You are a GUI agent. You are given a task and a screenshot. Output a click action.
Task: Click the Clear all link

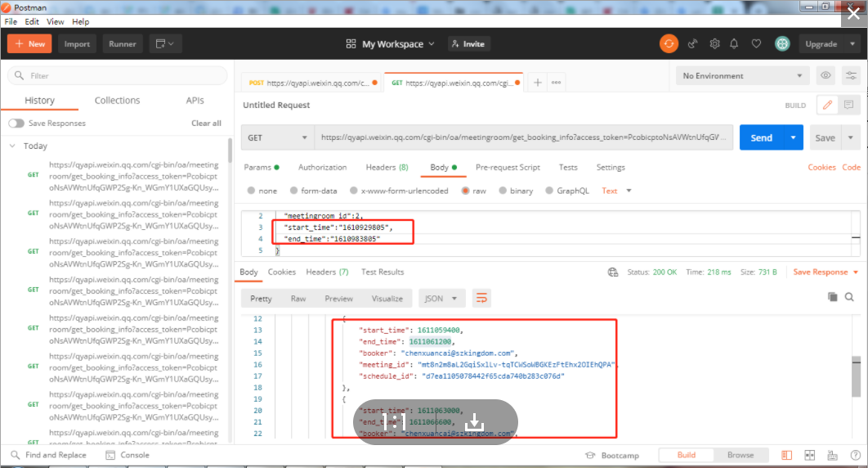(206, 123)
